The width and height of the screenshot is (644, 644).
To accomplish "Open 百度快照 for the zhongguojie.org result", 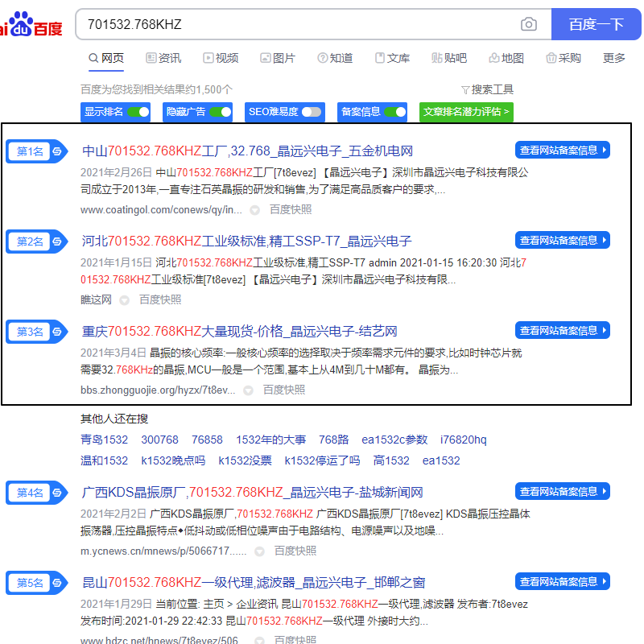I will click(284, 390).
